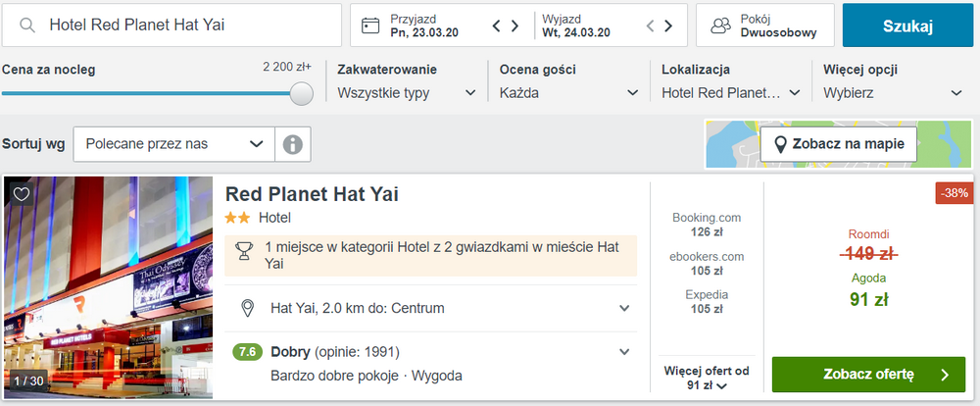The width and height of the screenshot is (980, 406).
Task: Open the arrival date calendar icon
Action: 370,25
